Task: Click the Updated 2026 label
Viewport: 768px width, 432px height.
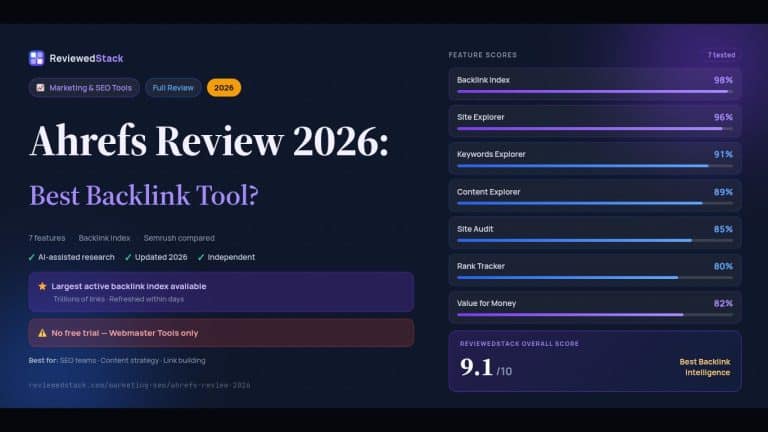Action: (161, 257)
